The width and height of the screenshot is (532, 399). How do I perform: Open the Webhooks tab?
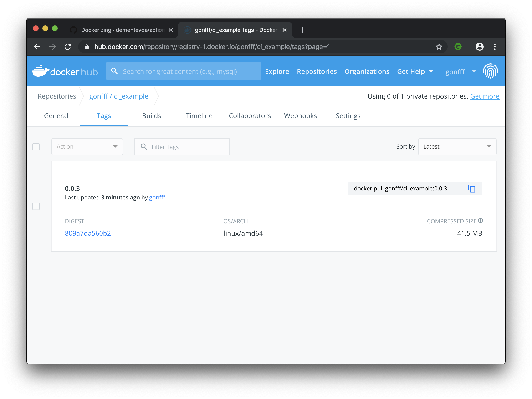(x=300, y=116)
